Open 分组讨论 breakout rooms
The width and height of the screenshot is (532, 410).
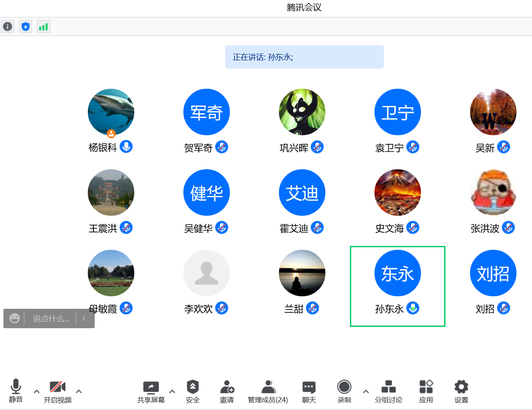coord(388,391)
